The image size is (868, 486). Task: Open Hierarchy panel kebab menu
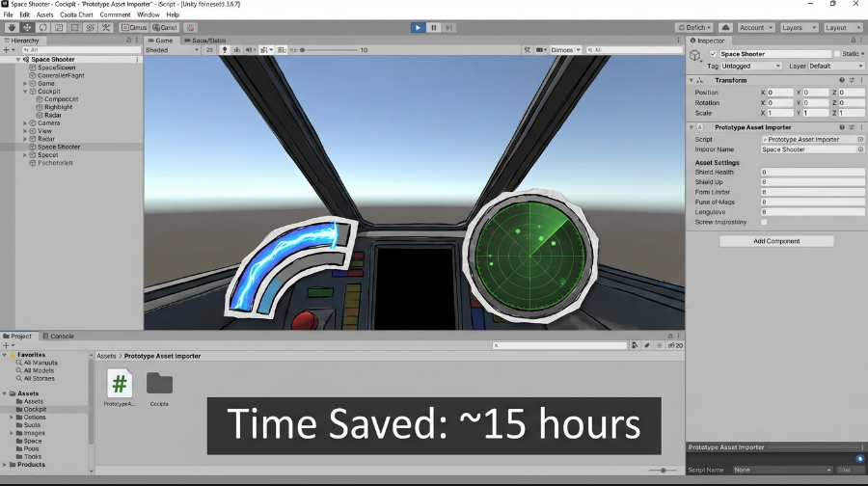[x=137, y=40]
